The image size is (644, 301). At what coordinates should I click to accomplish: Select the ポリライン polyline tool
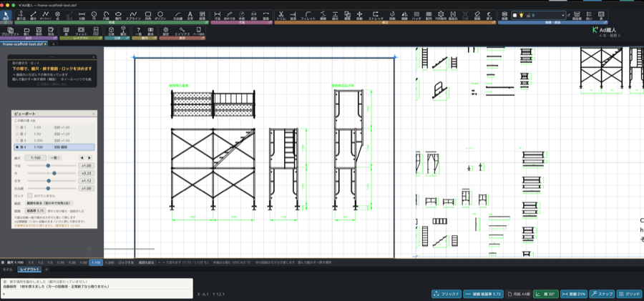click(x=46, y=15)
